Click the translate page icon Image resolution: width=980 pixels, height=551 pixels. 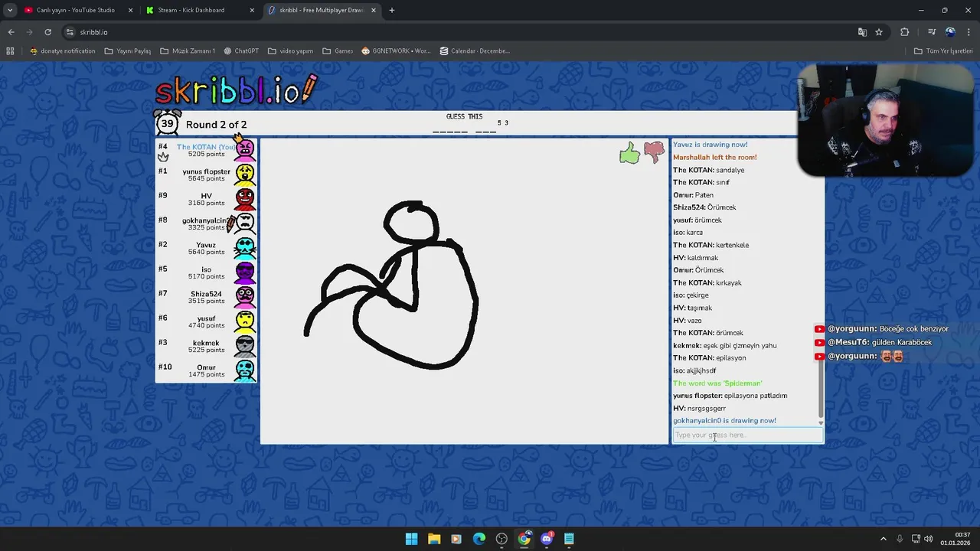point(862,32)
